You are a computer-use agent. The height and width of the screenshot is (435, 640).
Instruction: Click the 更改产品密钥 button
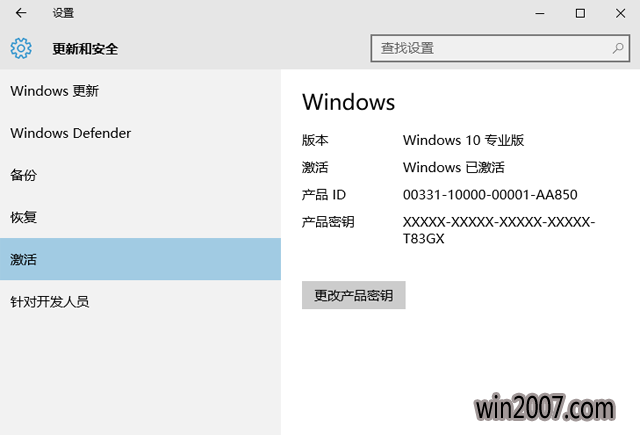pyautogui.click(x=353, y=295)
